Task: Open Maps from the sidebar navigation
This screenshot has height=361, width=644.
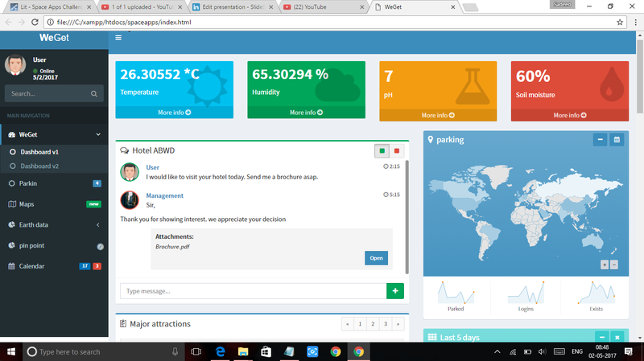Action: tap(27, 204)
